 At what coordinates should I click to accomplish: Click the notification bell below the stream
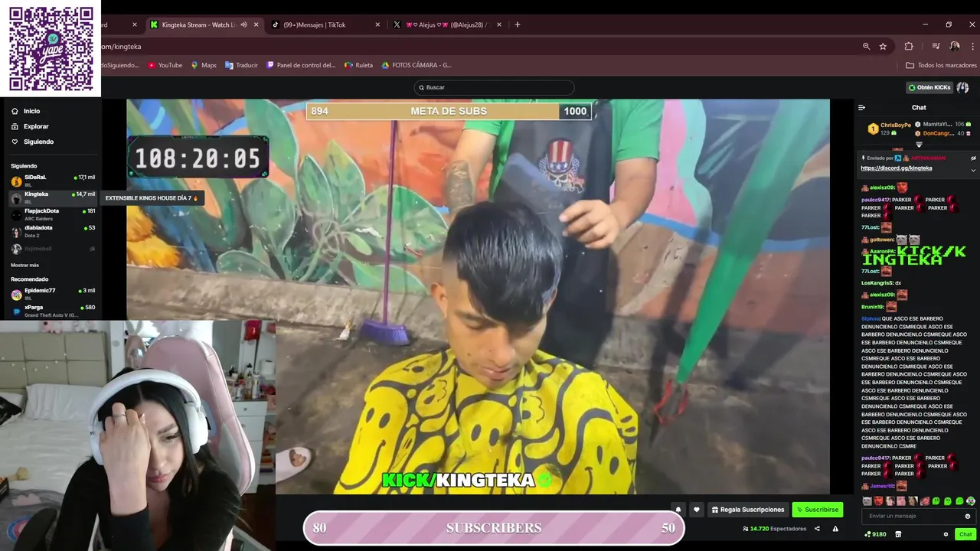678,510
